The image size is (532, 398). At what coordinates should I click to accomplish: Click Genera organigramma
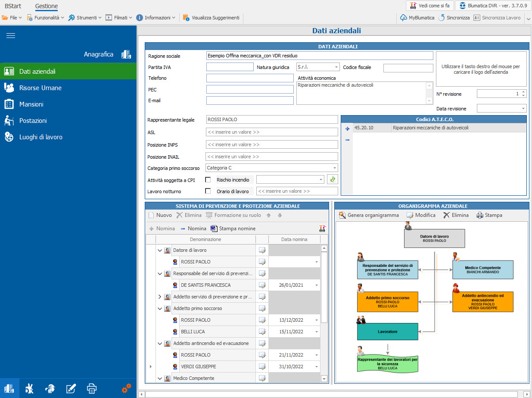click(369, 215)
